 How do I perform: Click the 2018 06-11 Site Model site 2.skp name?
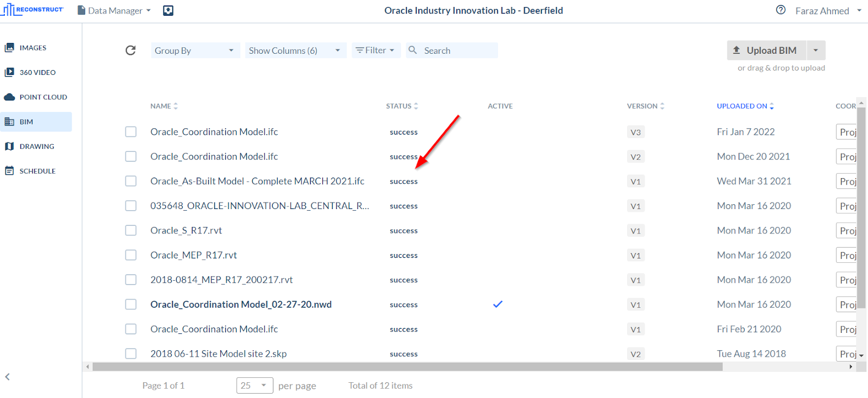click(x=219, y=353)
